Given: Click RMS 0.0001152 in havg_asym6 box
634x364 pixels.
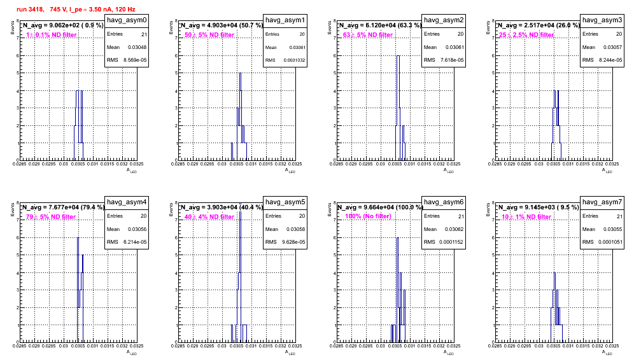Looking at the screenshot, I should click(444, 242).
